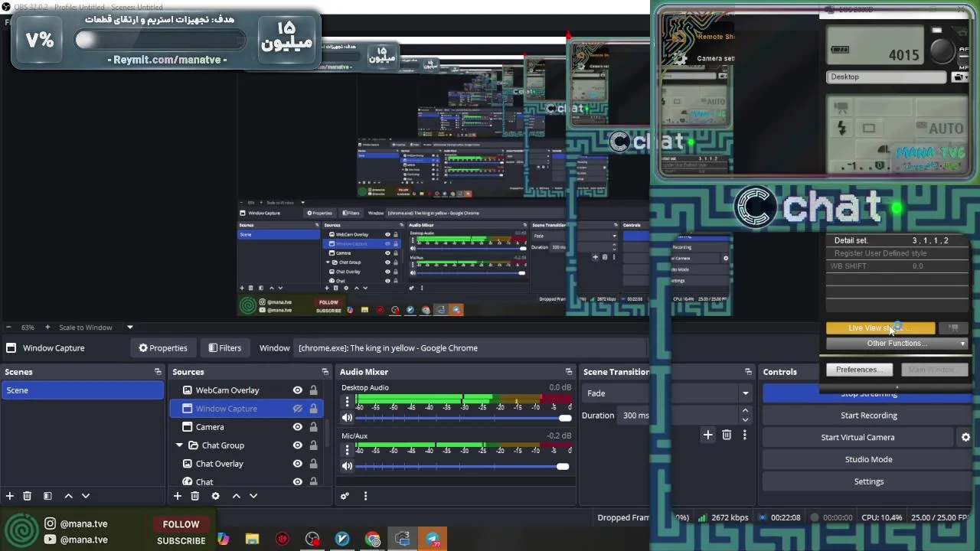This screenshot has height=551, width=980.
Task: Move scene up arrow in Scenes panel
Action: pyautogui.click(x=68, y=496)
